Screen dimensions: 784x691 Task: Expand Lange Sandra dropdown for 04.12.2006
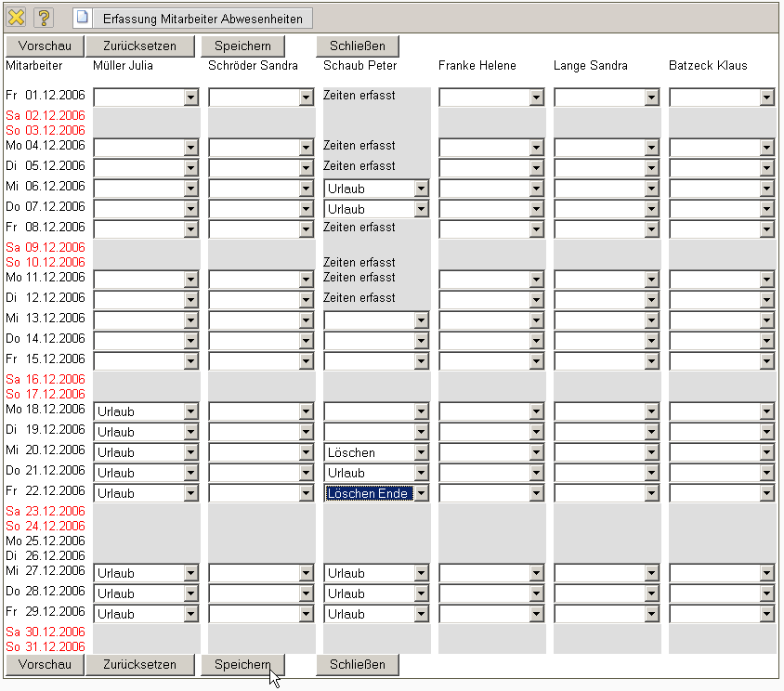point(651,148)
